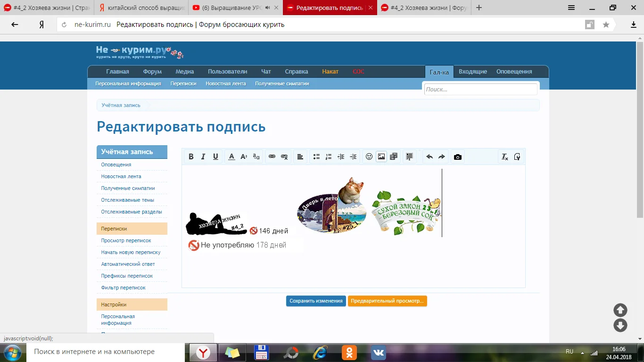The height and width of the screenshot is (362, 644).
Task: Toggle italic formatting in the editor
Action: pos(203,157)
